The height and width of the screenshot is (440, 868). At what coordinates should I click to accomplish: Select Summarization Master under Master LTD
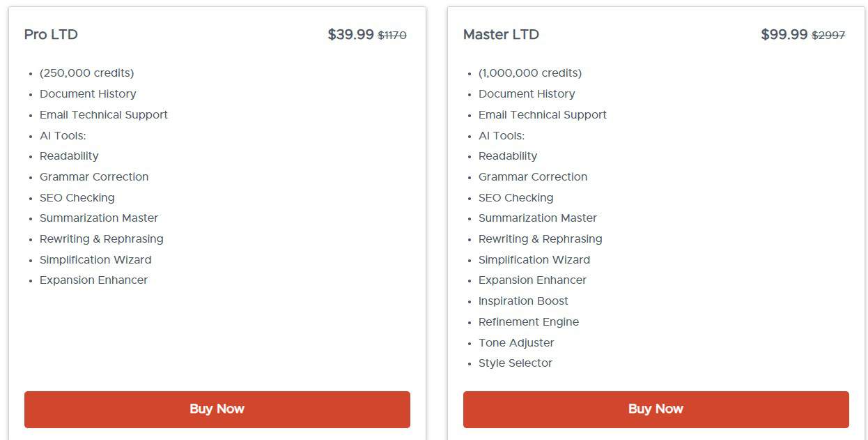537,218
